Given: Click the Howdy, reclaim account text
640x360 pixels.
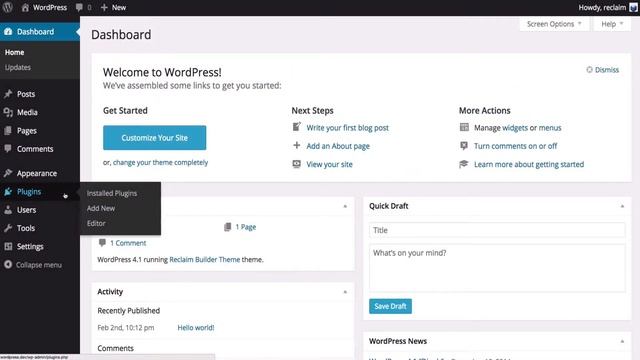Looking at the screenshot, I should pos(602,7).
